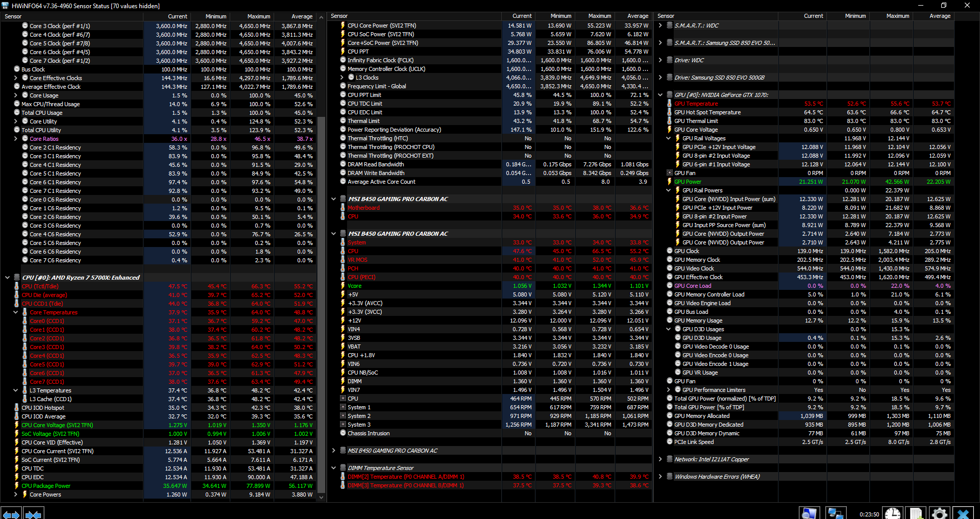Viewport: 980px width, 519px height.
Task: Expand the Core Utility group
Action: pyautogui.click(x=15, y=121)
